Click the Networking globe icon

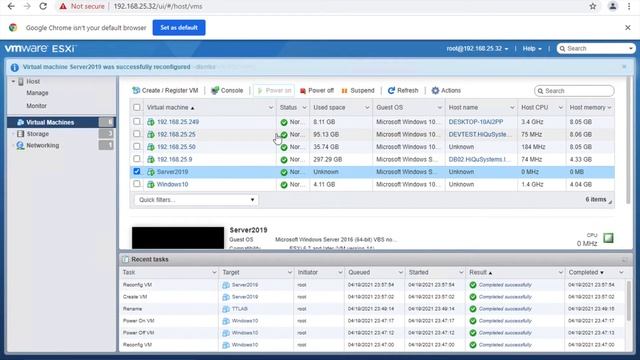tap(20, 145)
